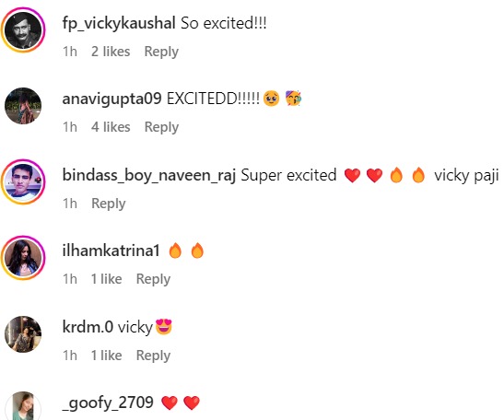Open fp_vickykaushal username link
This screenshot has width=504, height=420.
tap(119, 23)
